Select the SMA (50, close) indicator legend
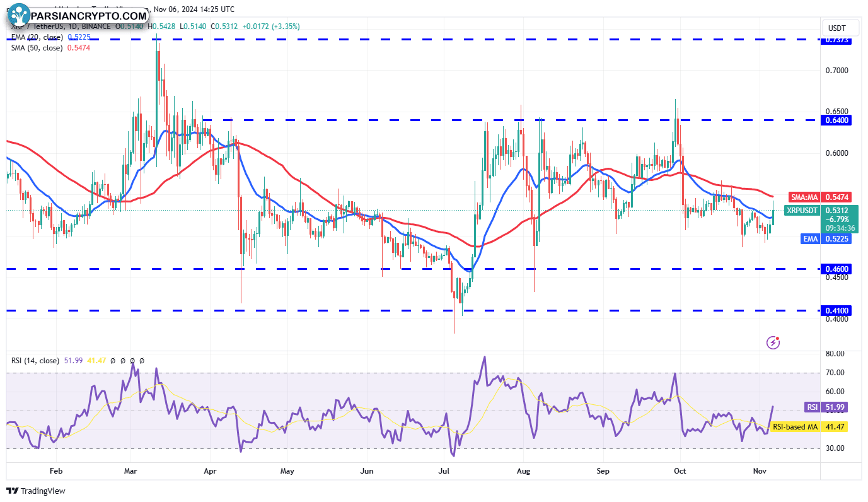The width and height of the screenshot is (868, 502). pos(37,48)
